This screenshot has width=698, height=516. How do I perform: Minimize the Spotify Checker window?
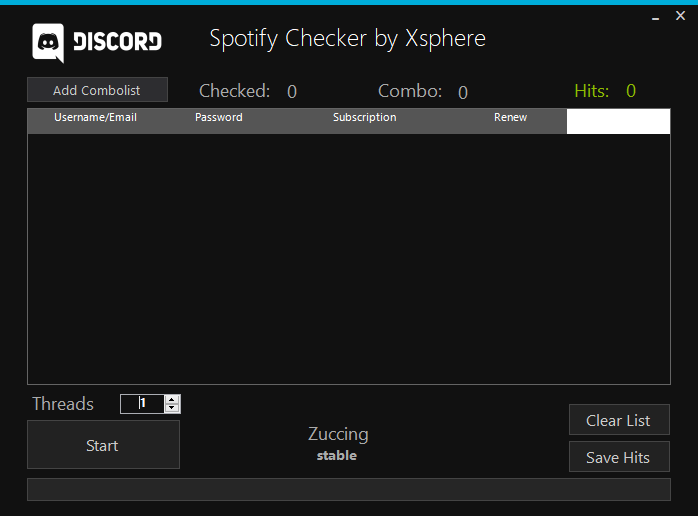tap(655, 17)
